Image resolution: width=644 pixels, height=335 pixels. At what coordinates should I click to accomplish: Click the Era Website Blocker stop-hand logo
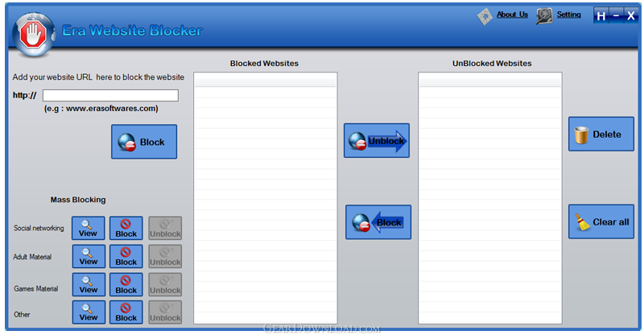pos(34,35)
